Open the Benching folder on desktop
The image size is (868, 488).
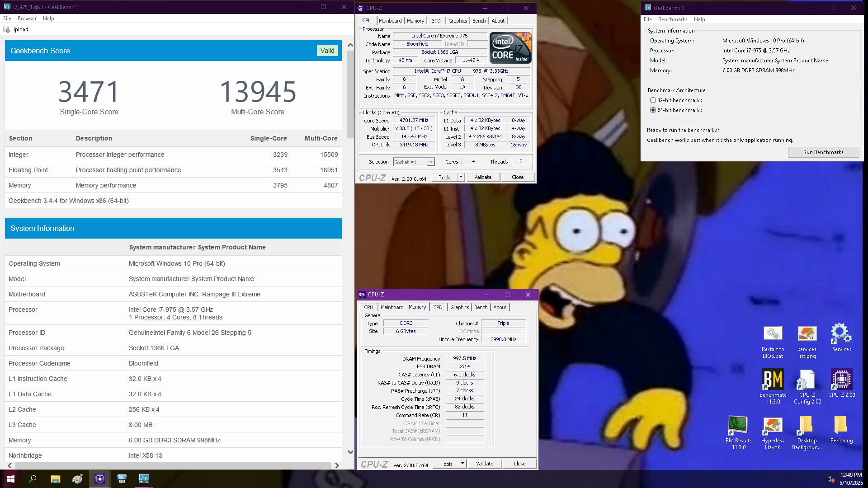pyautogui.click(x=841, y=429)
